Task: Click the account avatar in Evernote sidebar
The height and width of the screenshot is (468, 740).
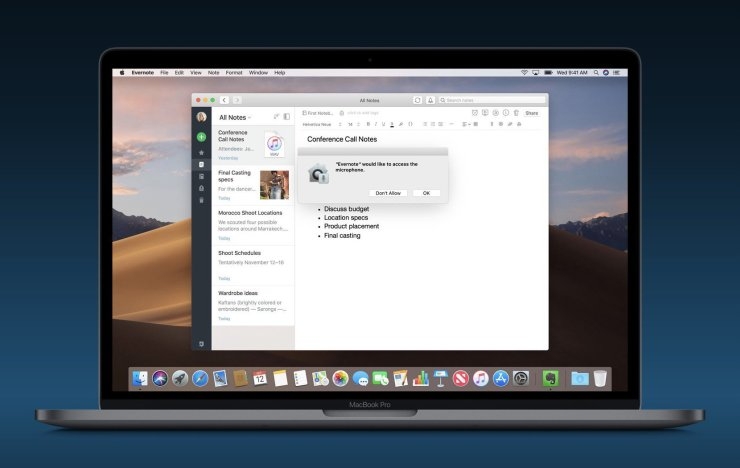Action: (202, 117)
